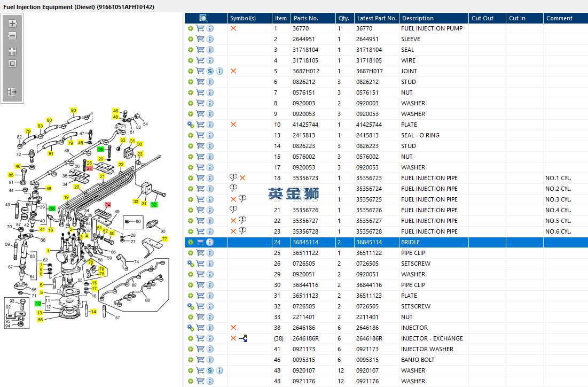Click the gear icon for WIRE 31718105
588x387 pixels.
[191, 60]
